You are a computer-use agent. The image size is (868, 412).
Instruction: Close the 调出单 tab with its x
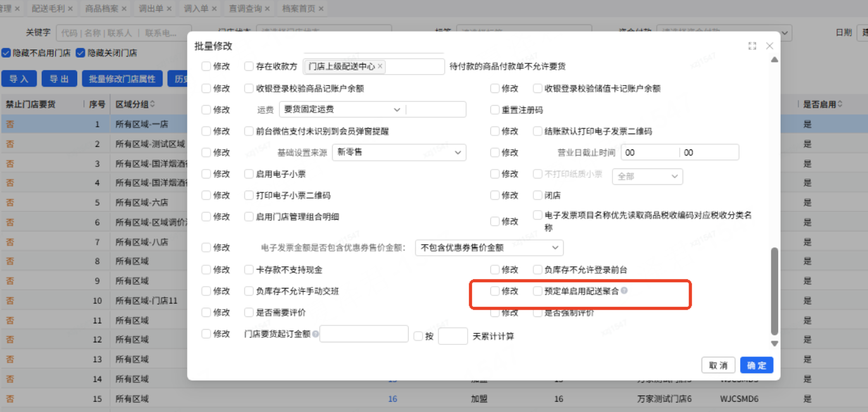click(169, 9)
